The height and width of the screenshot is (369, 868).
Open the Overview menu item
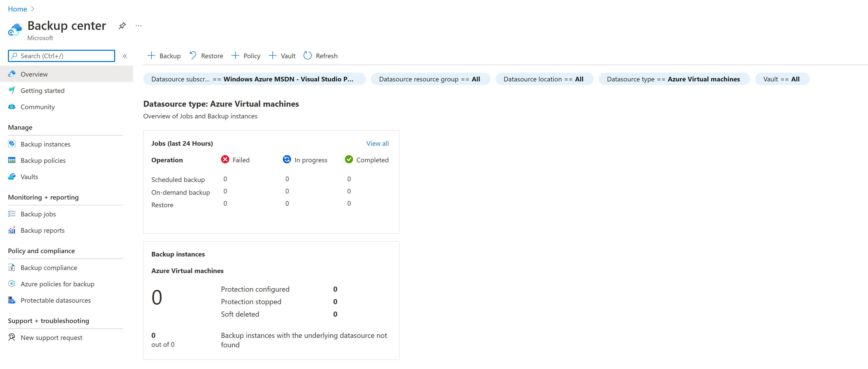pyautogui.click(x=66, y=74)
